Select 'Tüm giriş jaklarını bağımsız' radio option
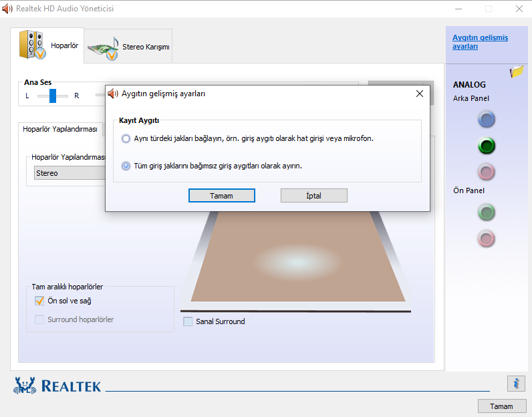Image resolution: width=532 pixels, height=417 pixels. coord(126,166)
